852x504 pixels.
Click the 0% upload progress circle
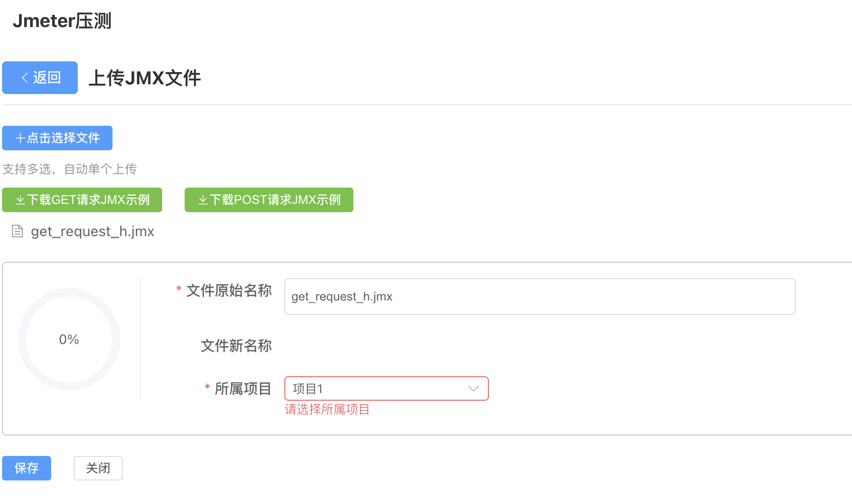pos(69,339)
